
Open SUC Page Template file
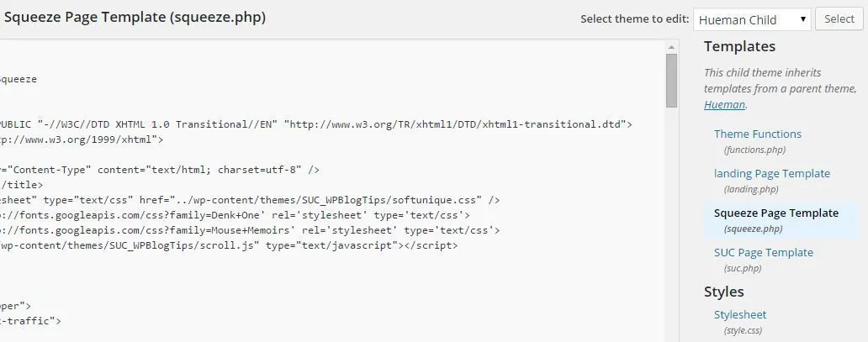[764, 253]
